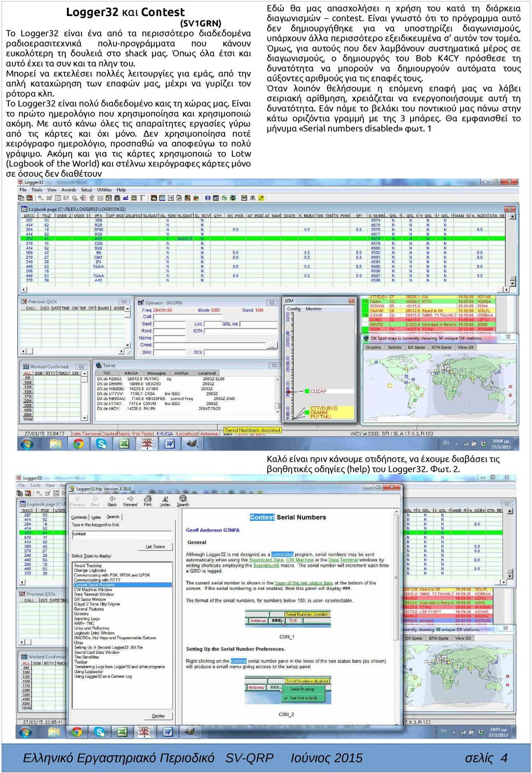Screen dimensions: 532x773
Task: Click Back icon in Logger32 help toolbar
Action: tap(112, 500)
